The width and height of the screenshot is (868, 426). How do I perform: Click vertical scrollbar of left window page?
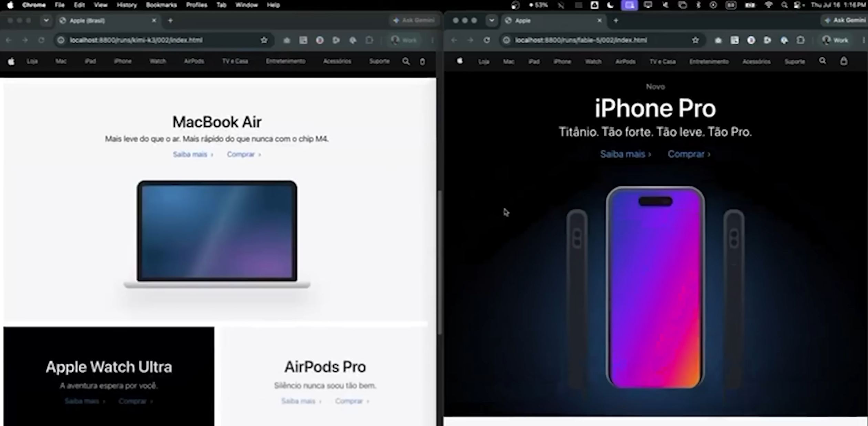(440, 262)
